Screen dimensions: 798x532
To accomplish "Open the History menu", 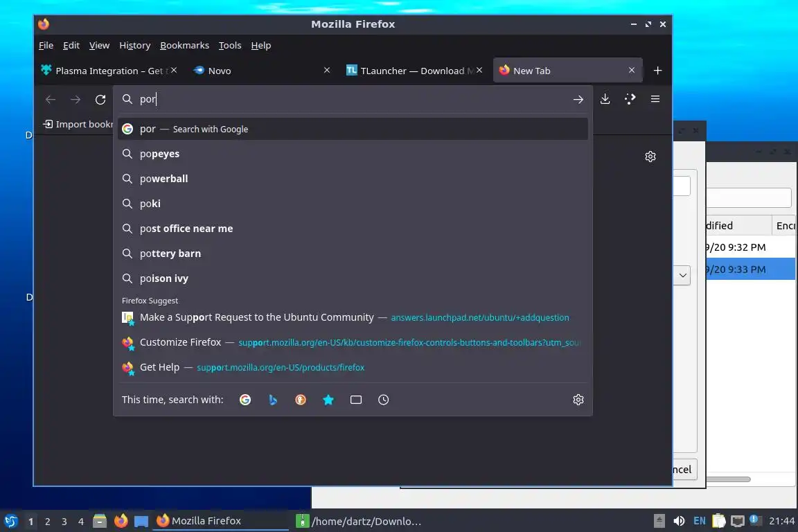I will (x=135, y=45).
